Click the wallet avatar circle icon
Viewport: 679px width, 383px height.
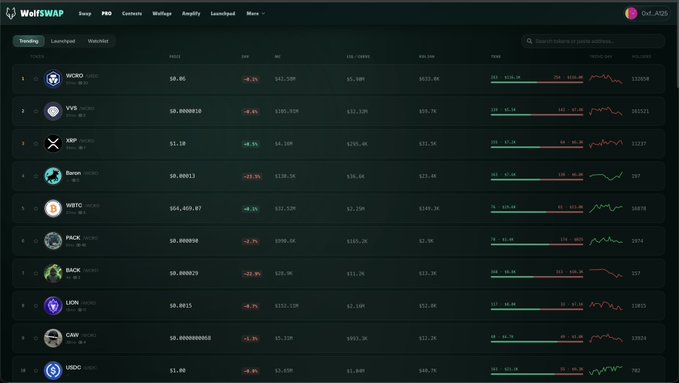[x=631, y=13]
